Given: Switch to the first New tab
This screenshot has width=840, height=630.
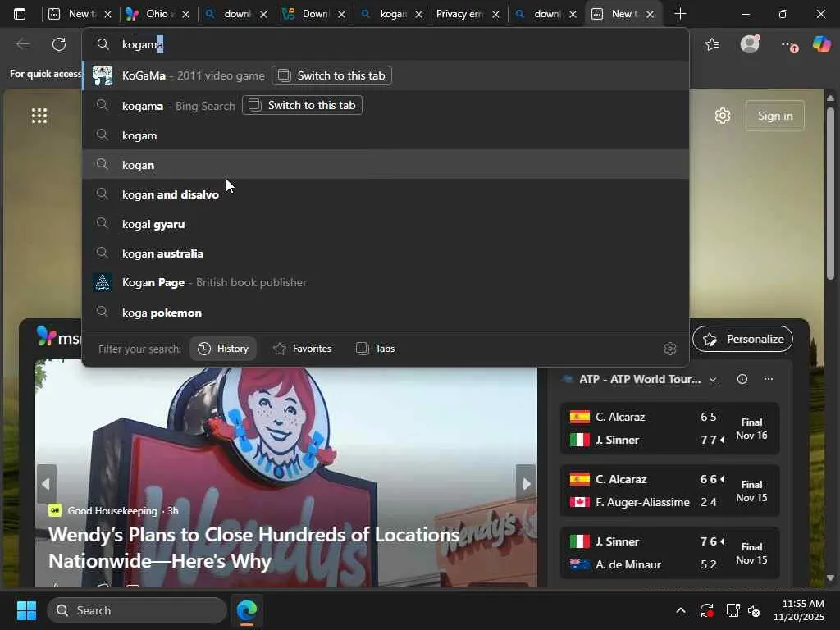Looking at the screenshot, I should point(80,14).
